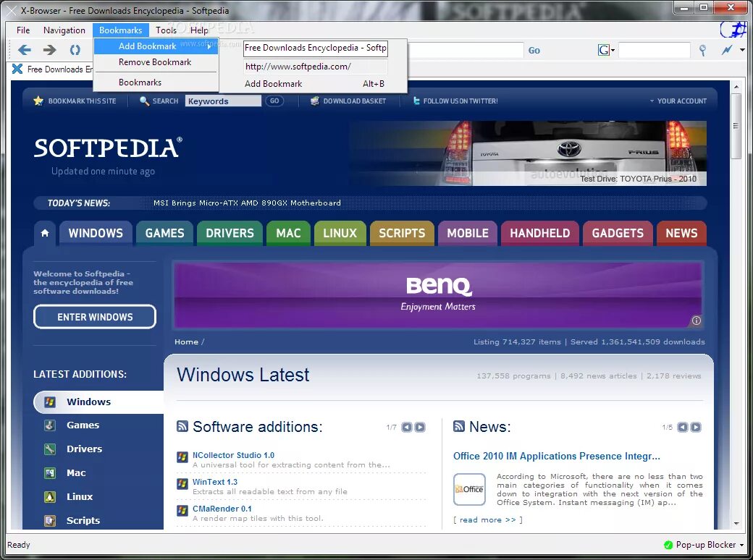Click page vertical scrollbar down arrow
This screenshot has height=560, width=753.
point(736,524)
